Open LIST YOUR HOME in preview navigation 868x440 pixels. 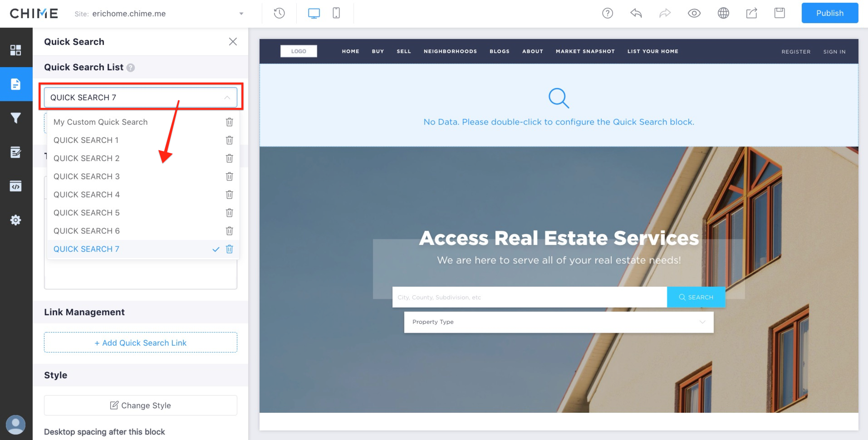653,51
